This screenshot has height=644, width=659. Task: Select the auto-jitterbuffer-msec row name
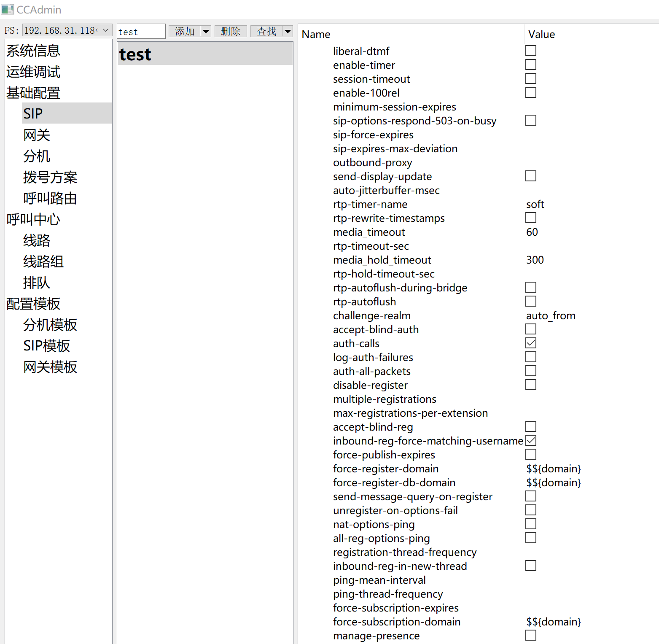(x=386, y=190)
